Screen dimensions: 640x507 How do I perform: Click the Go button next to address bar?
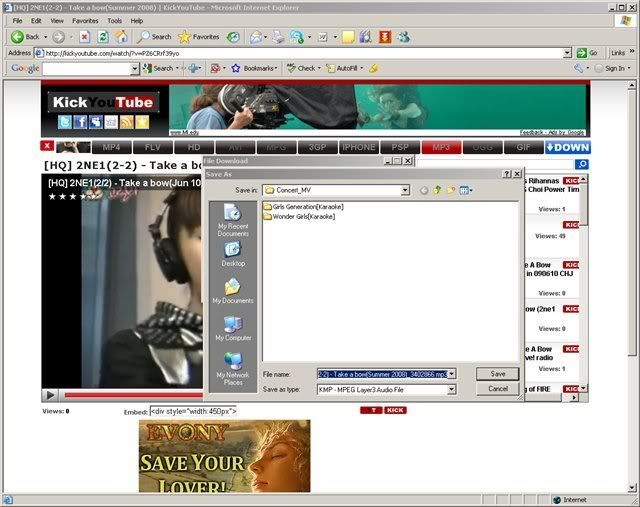click(587, 53)
